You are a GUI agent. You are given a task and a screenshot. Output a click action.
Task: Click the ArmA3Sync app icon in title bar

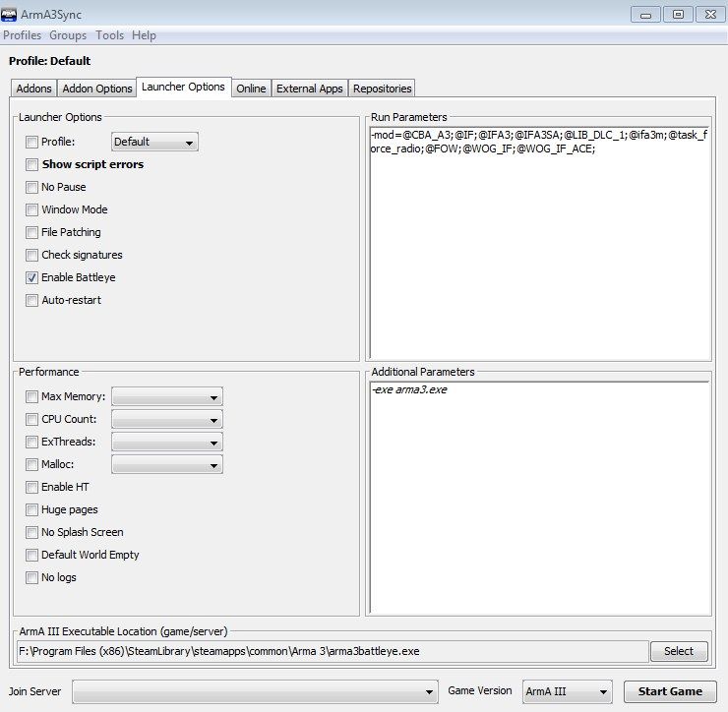click(x=9, y=15)
